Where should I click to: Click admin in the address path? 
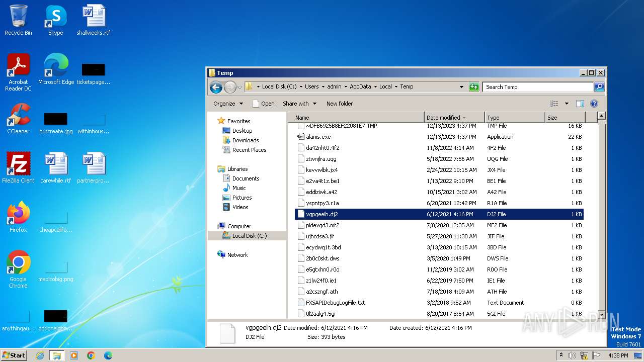(334, 87)
